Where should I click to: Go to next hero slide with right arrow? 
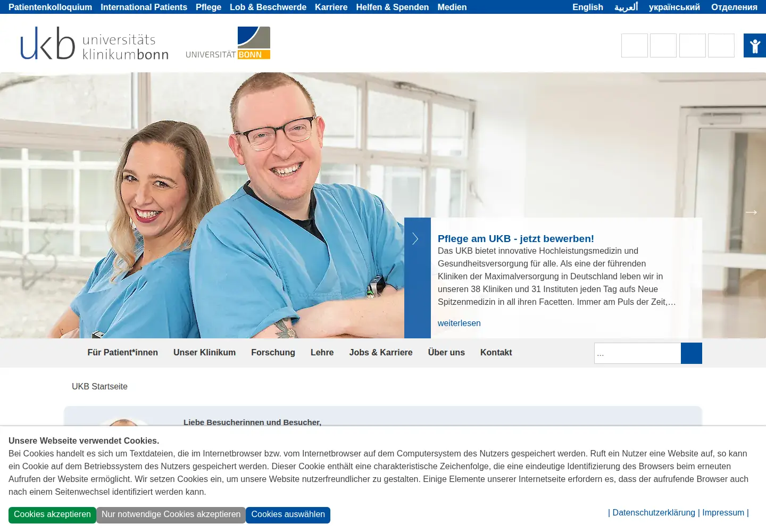[751, 212]
